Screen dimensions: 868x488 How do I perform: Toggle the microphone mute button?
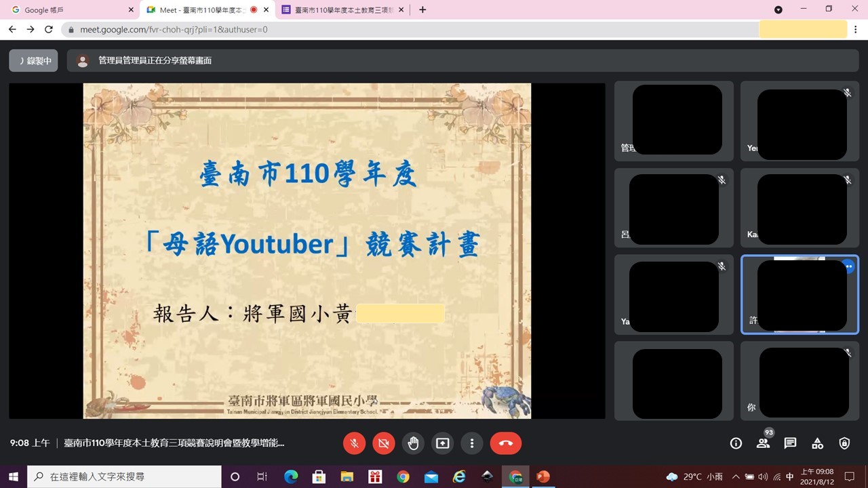tap(354, 443)
